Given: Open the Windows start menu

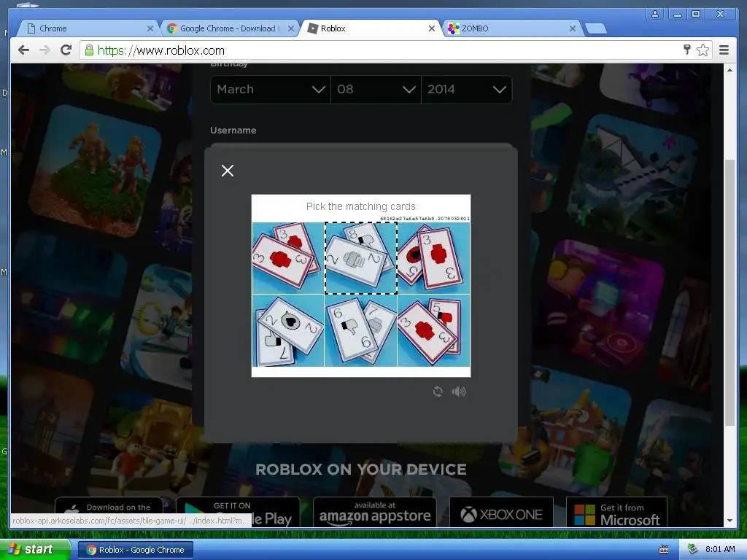Looking at the screenshot, I should (34, 550).
